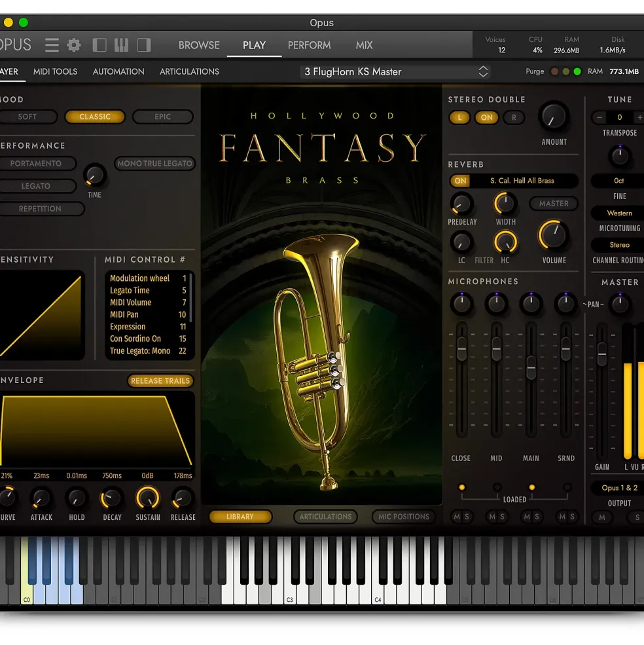The height and width of the screenshot is (645, 644).
Task: Click the Main mic pan knob
Action: pyautogui.click(x=531, y=304)
